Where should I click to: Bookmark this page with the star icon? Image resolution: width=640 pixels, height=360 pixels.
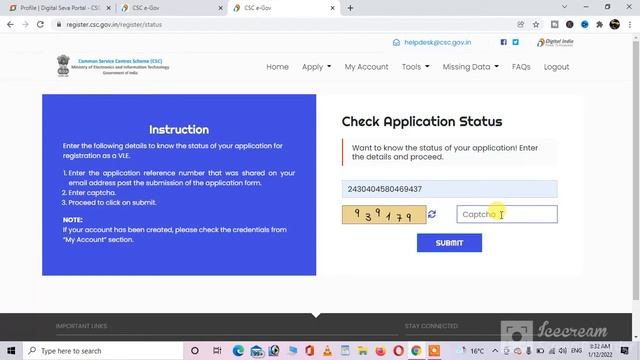pos(536,24)
